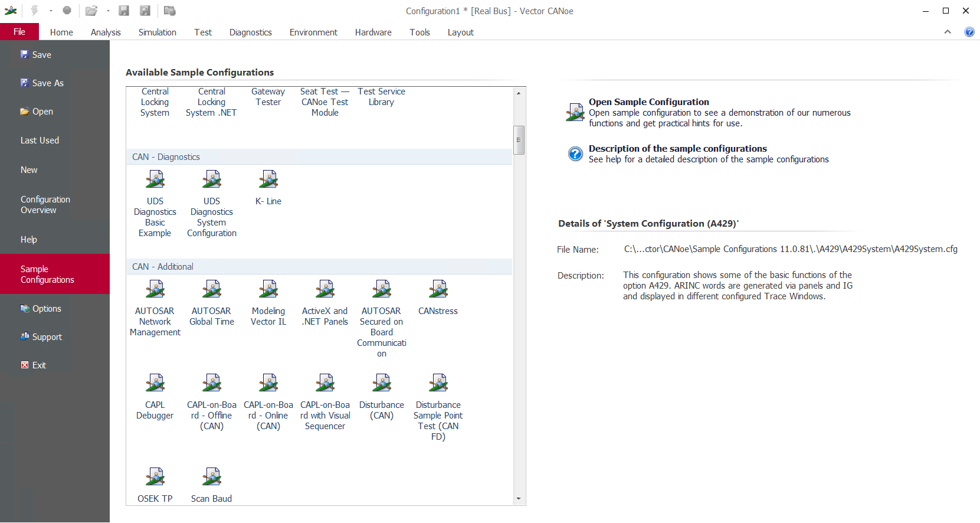Select Seat Test — CANoe Test Module sample

click(x=325, y=102)
